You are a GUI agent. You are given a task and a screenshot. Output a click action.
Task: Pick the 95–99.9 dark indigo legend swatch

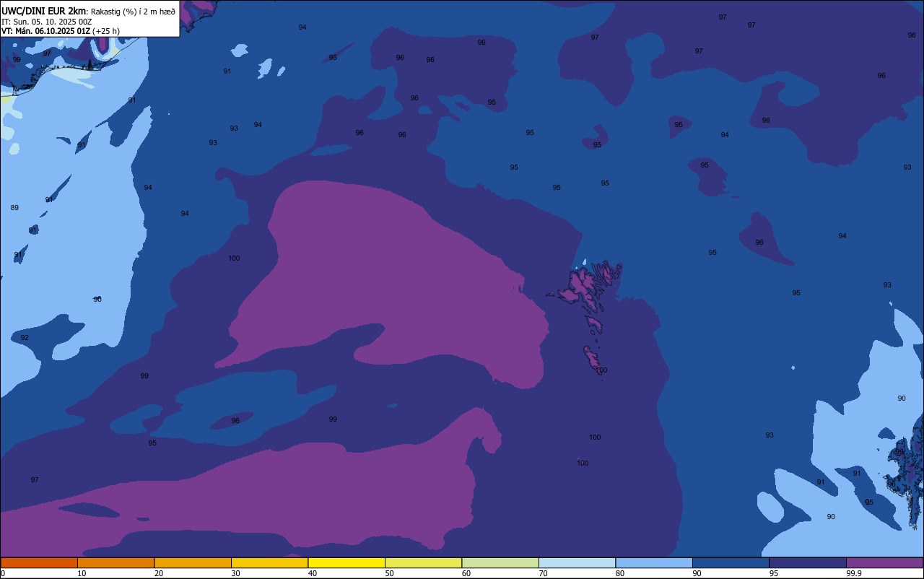click(x=808, y=562)
